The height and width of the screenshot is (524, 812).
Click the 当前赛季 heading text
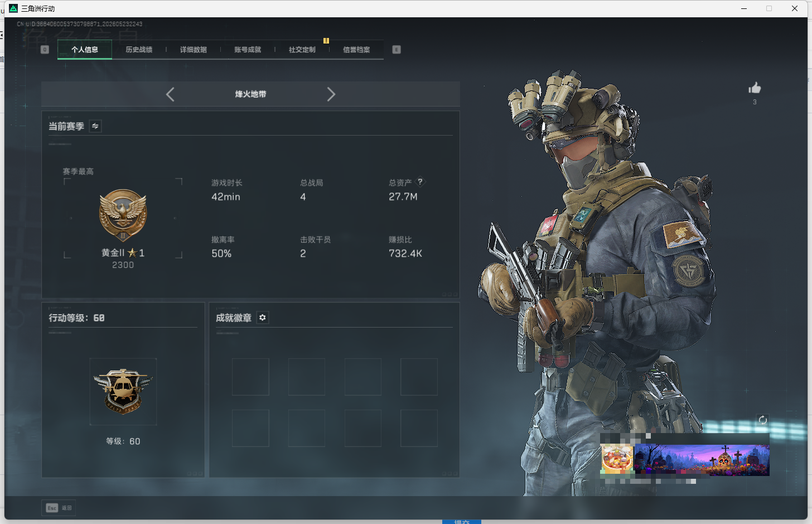[x=66, y=127]
